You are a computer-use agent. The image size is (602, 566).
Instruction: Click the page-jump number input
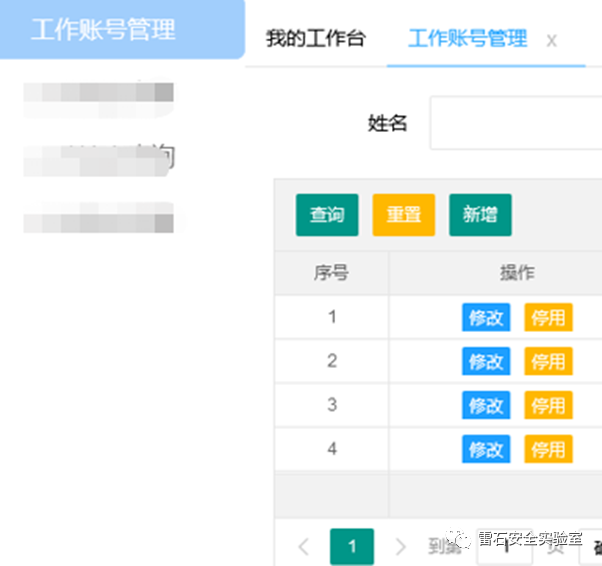[504, 547]
